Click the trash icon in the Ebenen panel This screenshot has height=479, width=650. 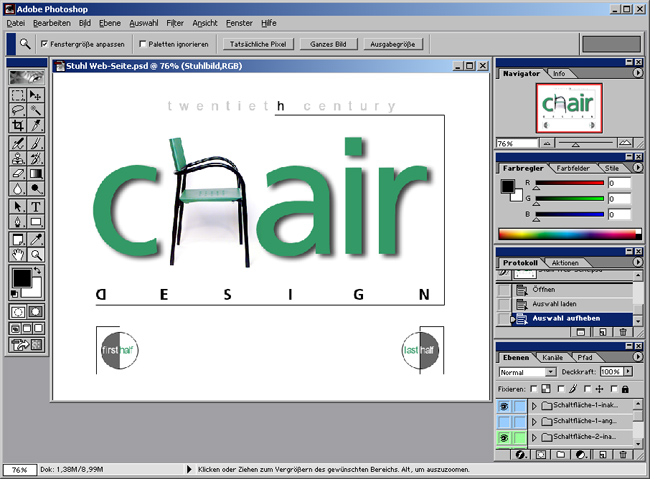click(x=621, y=454)
